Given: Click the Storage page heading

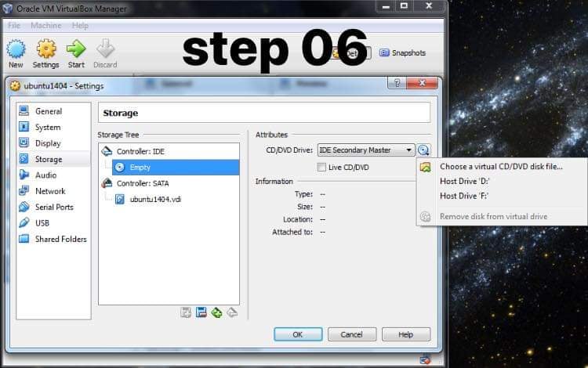Looking at the screenshot, I should (x=121, y=113).
